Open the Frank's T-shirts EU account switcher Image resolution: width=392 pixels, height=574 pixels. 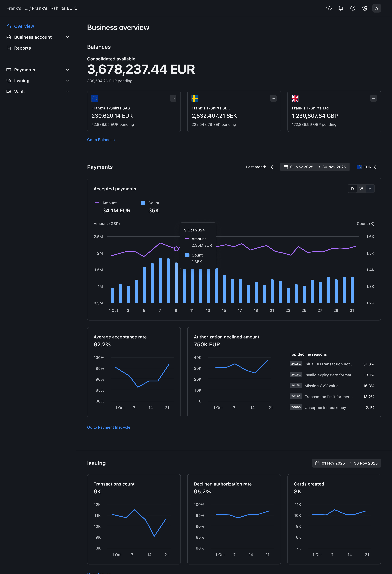click(x=55, y=8)
